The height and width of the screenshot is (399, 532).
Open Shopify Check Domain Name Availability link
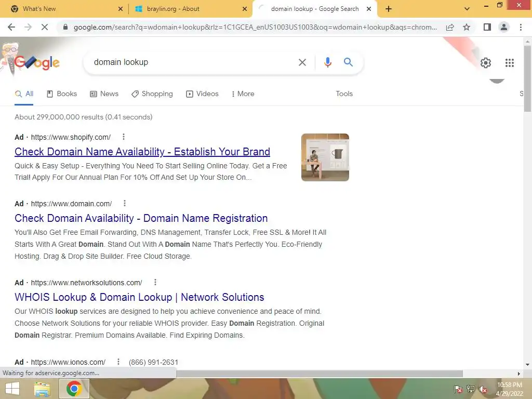coord(142,152)
